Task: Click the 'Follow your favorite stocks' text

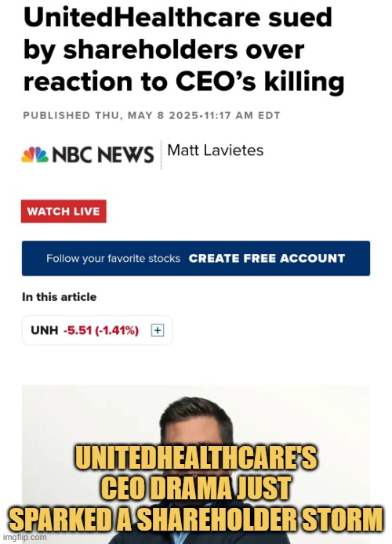Action: point(114,259)
